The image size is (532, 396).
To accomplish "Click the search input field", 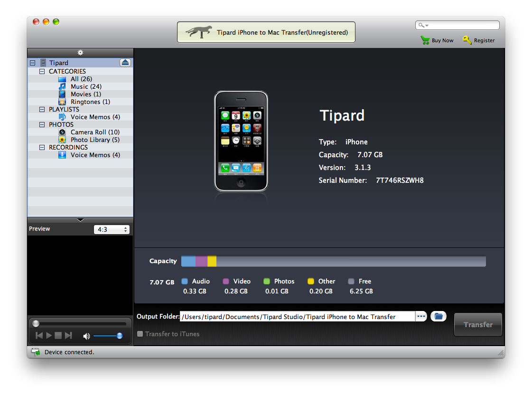I will (x=457, y=25).
